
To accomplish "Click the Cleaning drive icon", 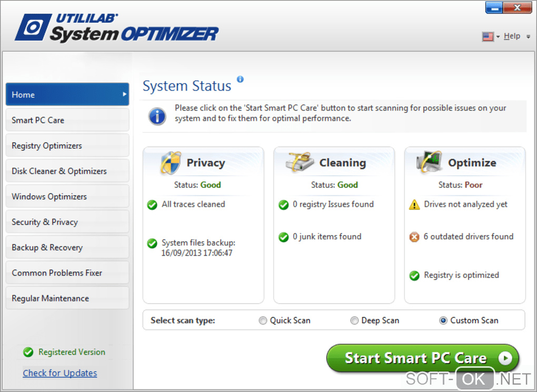I will (x=300, y=162).
